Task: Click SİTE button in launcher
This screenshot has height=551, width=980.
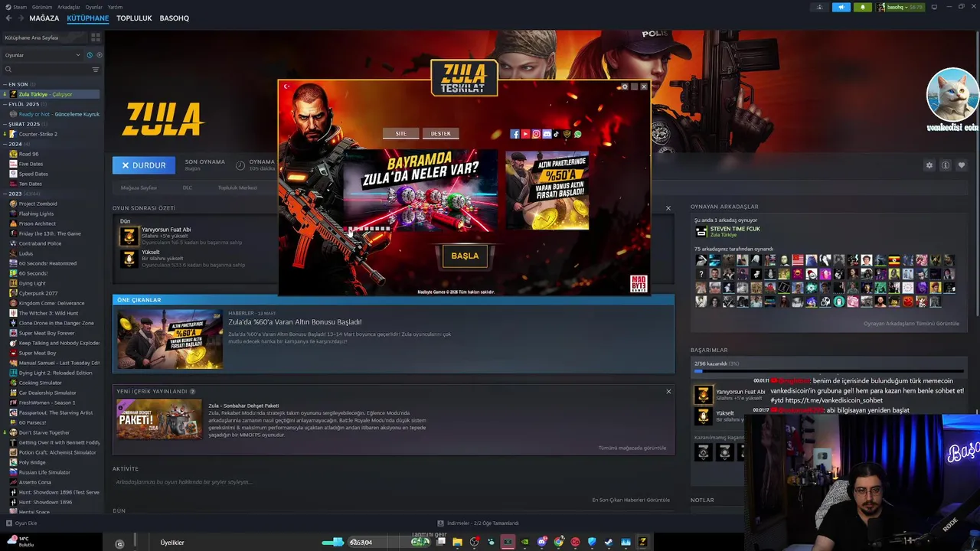Action: 401,133
